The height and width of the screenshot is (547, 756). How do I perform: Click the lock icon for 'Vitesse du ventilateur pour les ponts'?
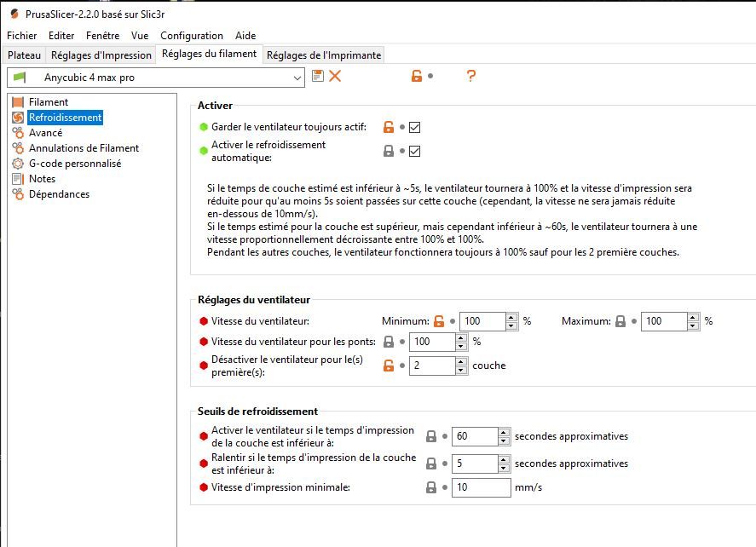tap(388, 342)
